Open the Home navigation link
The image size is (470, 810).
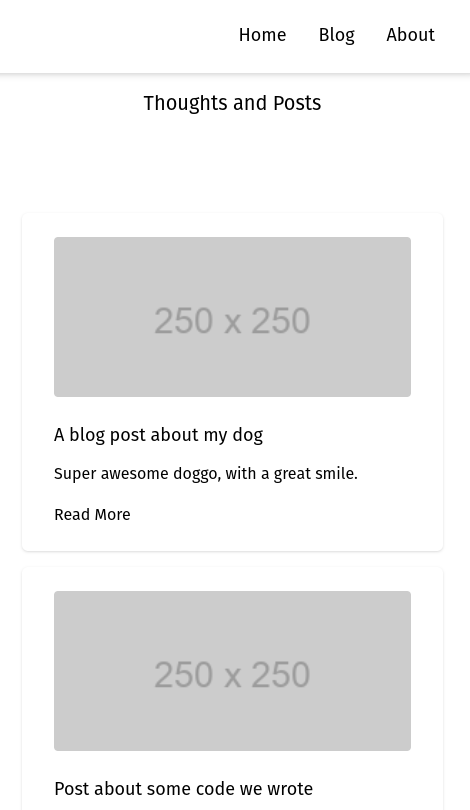[x=262, y=35]
